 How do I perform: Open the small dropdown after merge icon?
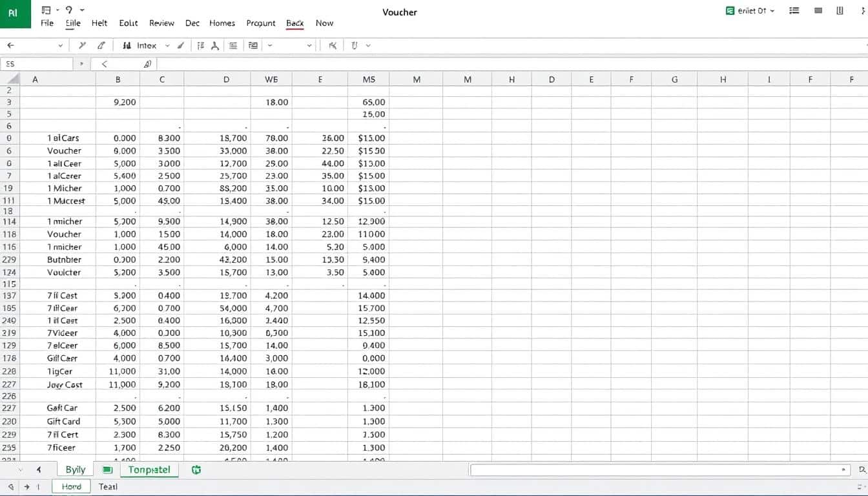coord(270,46)
